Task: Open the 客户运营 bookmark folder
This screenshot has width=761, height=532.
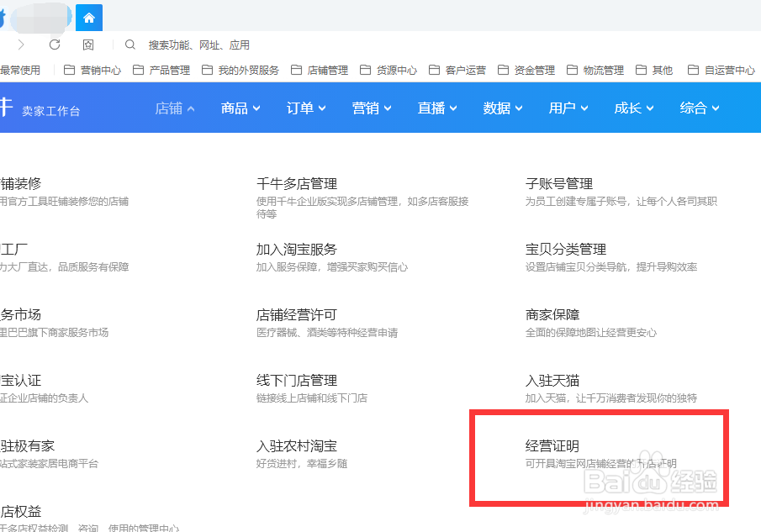Action: point(457,71)
